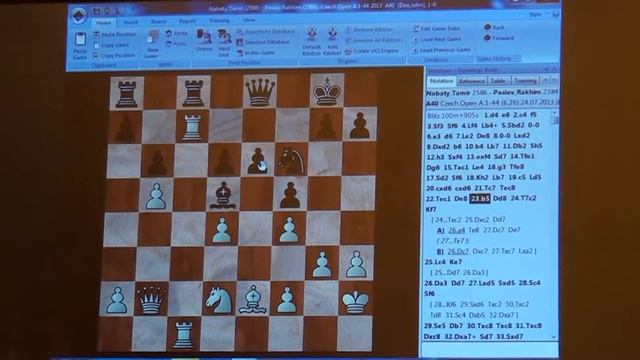Click Load Previous Game
Viewport: 640px width, 360px height.
(x=442, y=50)
